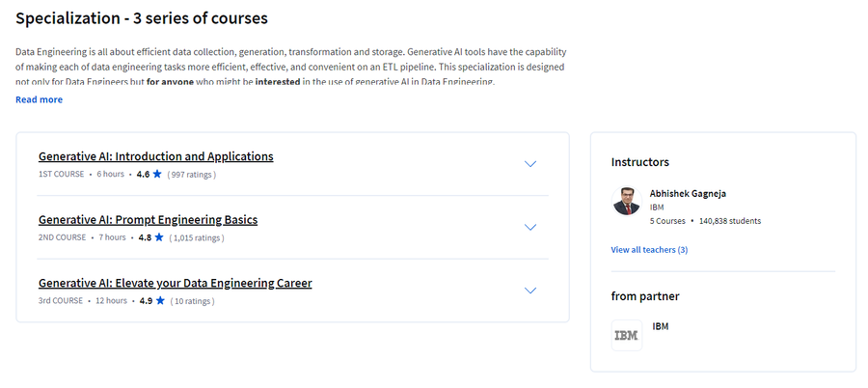Click the Specialization - 3 series of courses heading
Viewport: 868px width, 388px height.
click(142, 18)
